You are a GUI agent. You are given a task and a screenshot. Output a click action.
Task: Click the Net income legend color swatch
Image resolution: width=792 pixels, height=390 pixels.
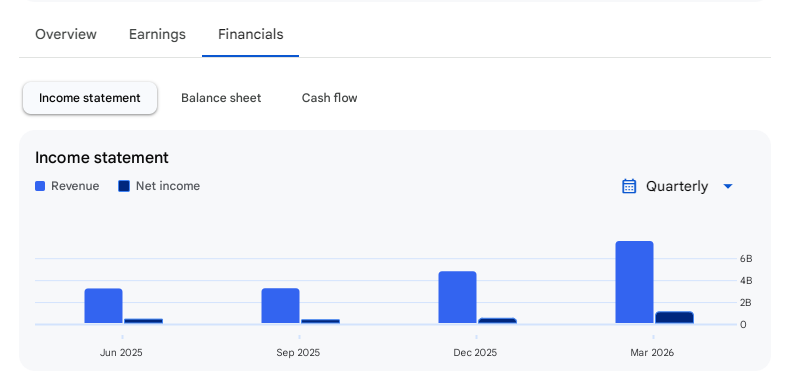[x=124, y=186]
